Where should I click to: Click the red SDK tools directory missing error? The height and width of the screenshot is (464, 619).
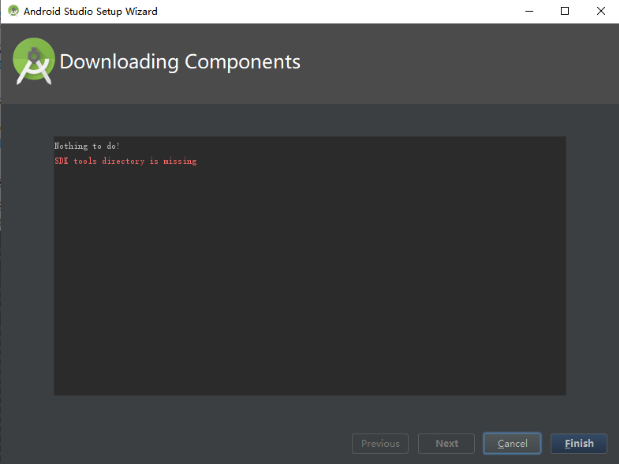tap(126, 161)
